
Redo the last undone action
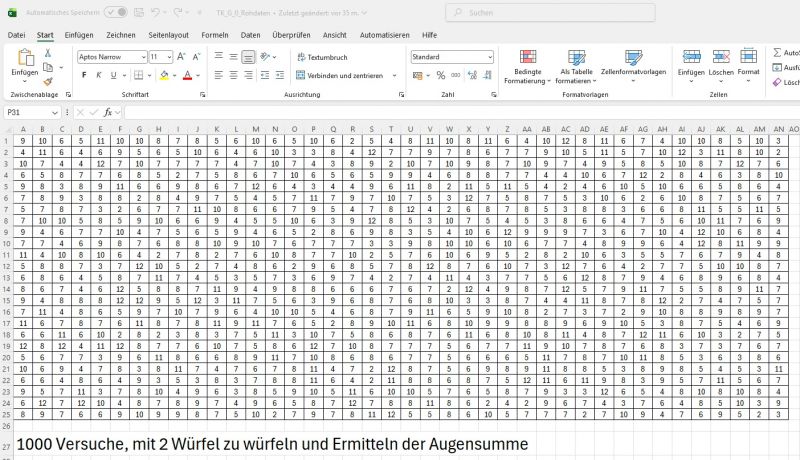[x=178, y=12]
